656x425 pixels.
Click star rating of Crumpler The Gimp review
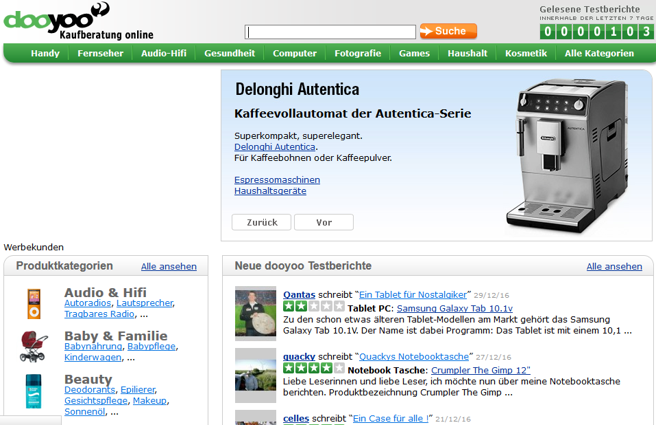[314, 369]
